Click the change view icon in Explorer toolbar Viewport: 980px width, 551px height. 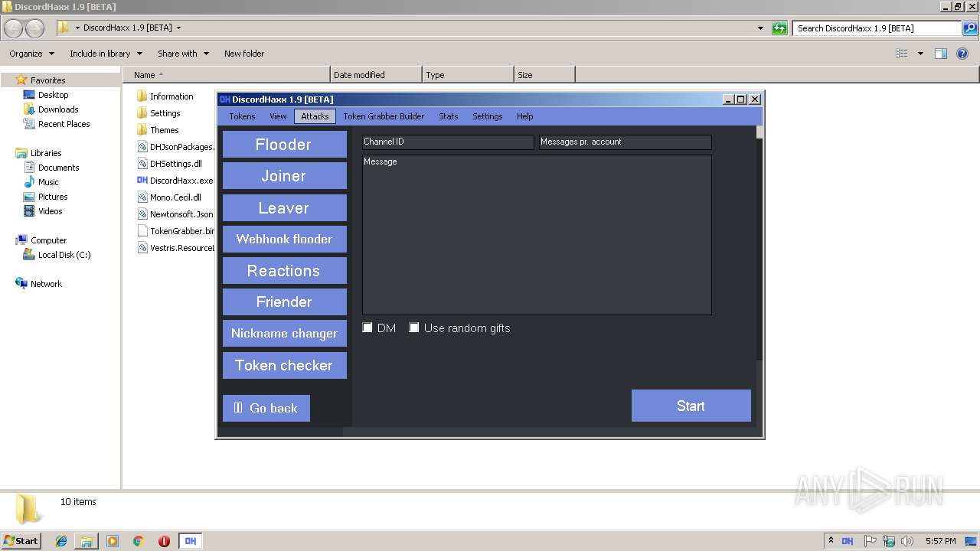click(x=902, y=54)
